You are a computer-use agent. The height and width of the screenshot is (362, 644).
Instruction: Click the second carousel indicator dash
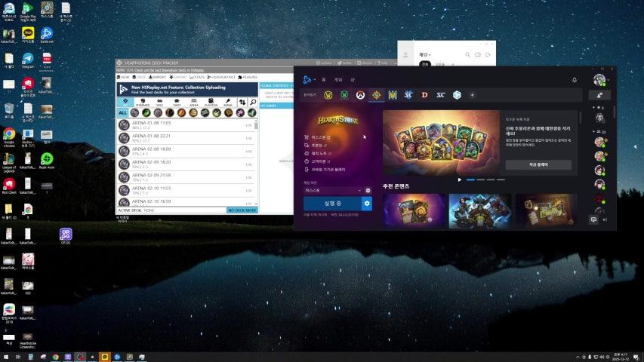click(480, 179)
